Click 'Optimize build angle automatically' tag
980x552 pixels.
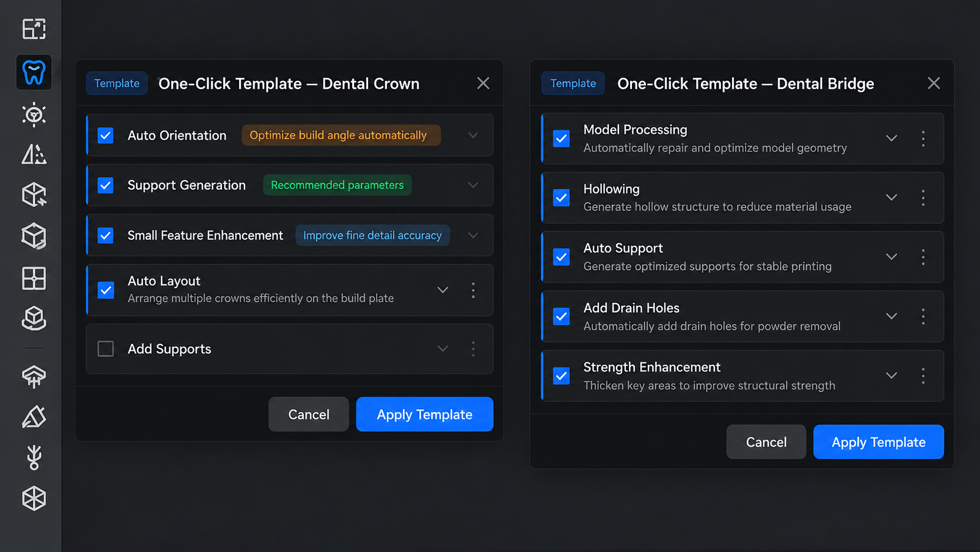pos(341,136)
